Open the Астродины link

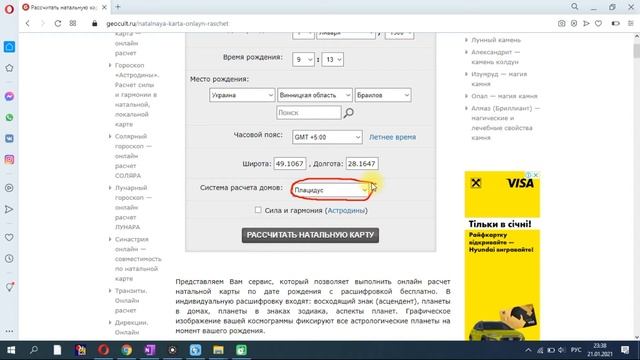click(346, 211)
